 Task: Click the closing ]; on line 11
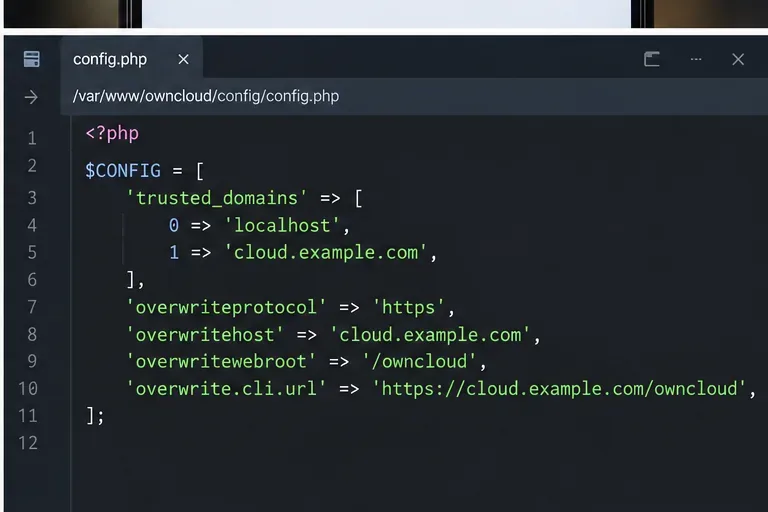click(x=95, y=416)
